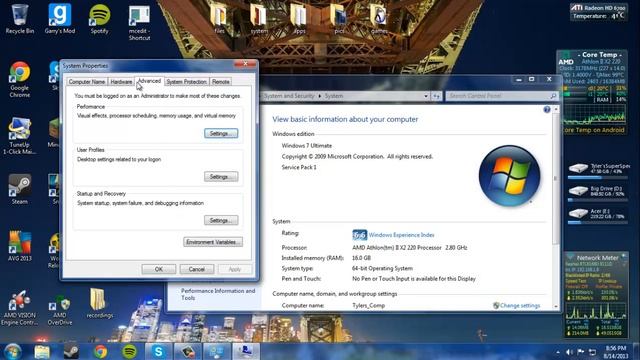Select the Advanced tab
This screenshot has width=640, height=360.
coord(149,81)
